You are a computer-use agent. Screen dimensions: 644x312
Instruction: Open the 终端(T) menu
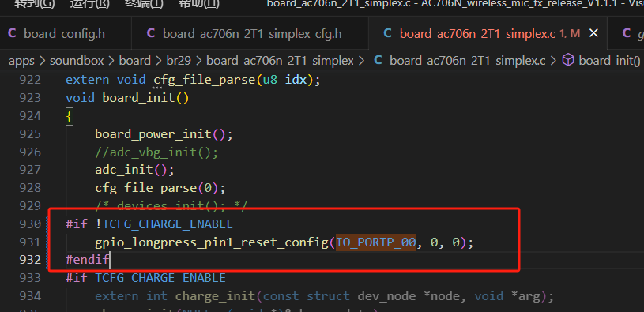pyautogui.click(x=144, y=4)
